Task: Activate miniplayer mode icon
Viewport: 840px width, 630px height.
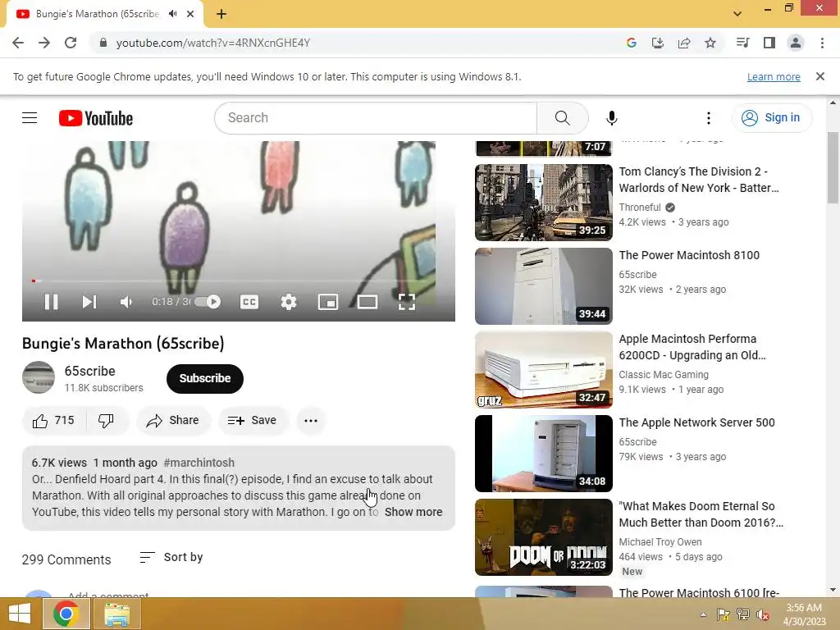Action: pos(328,302)
